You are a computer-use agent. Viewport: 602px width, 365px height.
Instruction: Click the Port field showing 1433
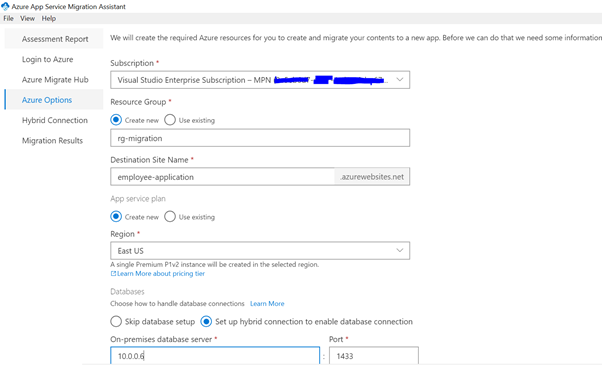point(374,356)
